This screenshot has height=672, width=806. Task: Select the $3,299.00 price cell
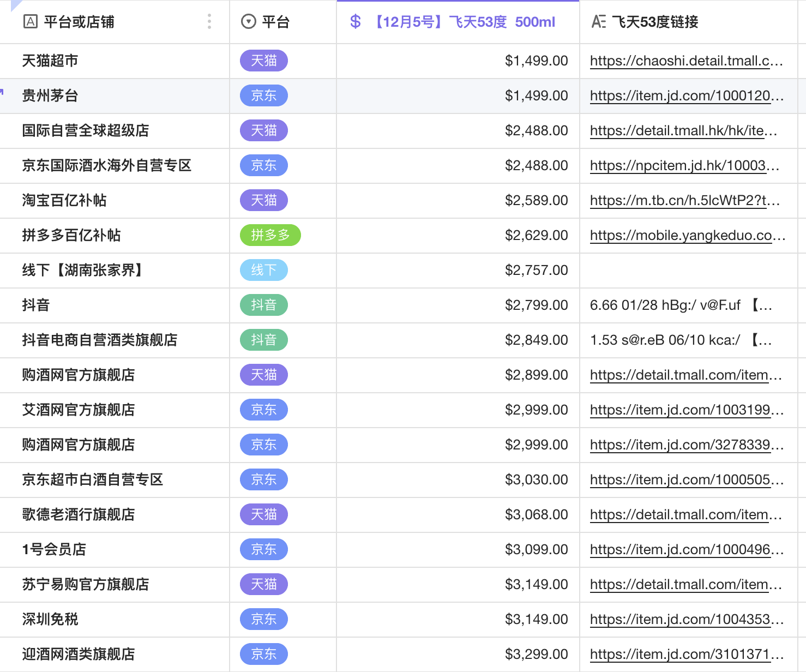coord(458,655)
